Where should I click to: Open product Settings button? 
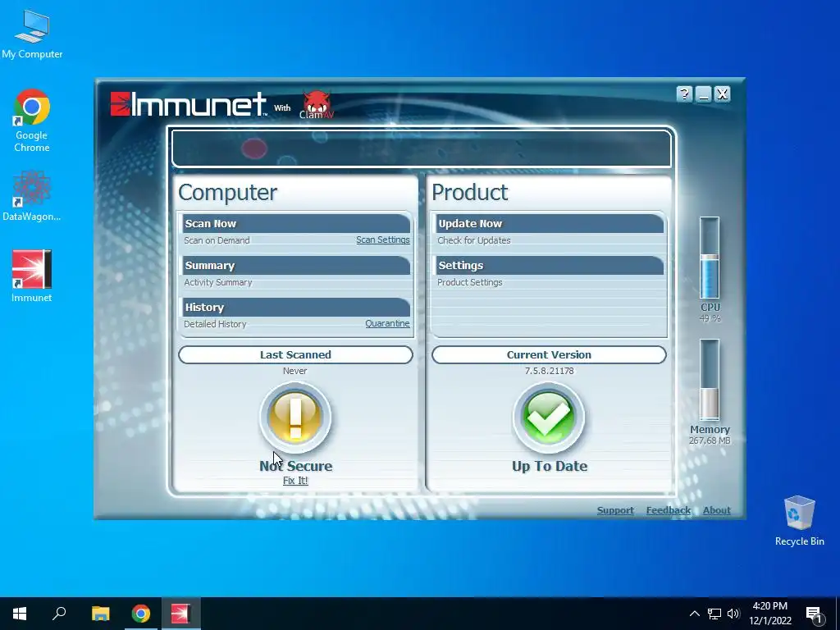pos(550,266)
